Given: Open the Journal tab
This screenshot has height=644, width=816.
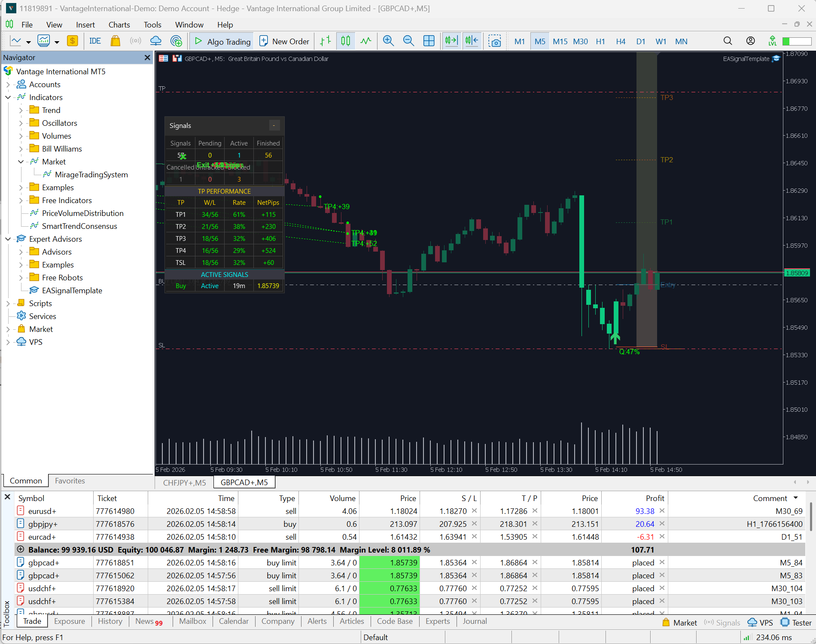Looking at the screenshot, I should click(475, 621).
